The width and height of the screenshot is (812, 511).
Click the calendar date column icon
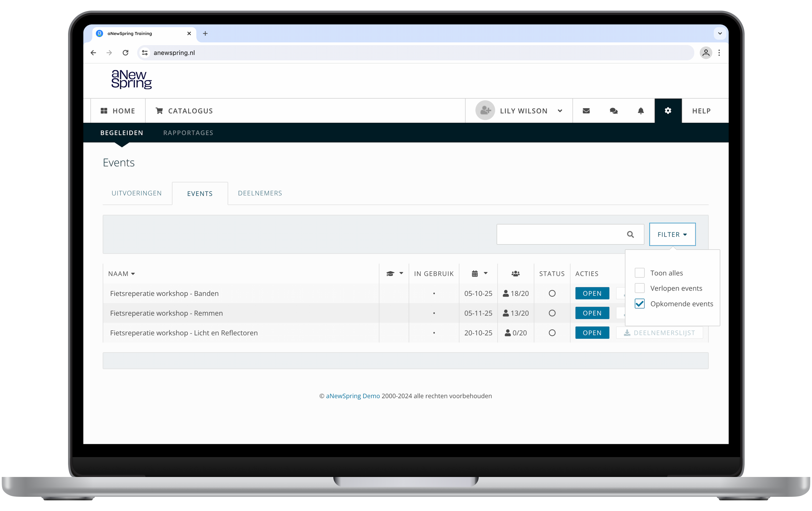pos(475,273)
